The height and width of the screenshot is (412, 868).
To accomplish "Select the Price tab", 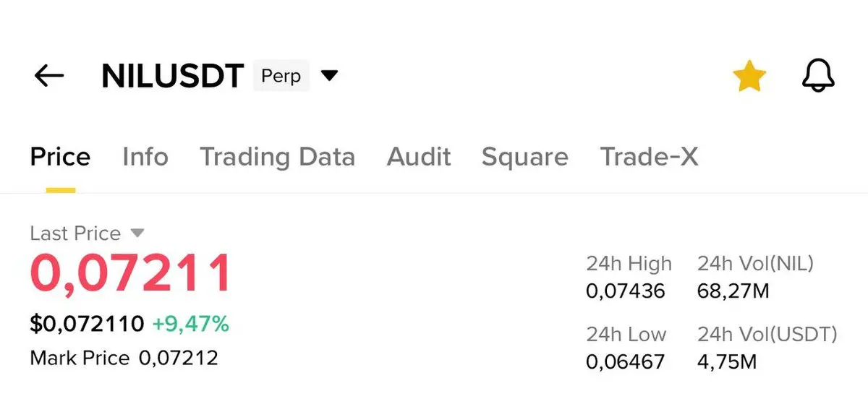I will 60,157.
